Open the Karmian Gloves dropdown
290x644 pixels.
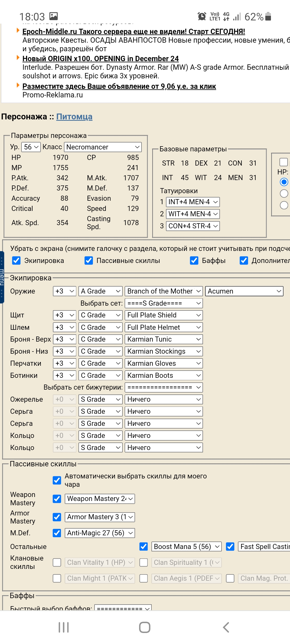164,363
